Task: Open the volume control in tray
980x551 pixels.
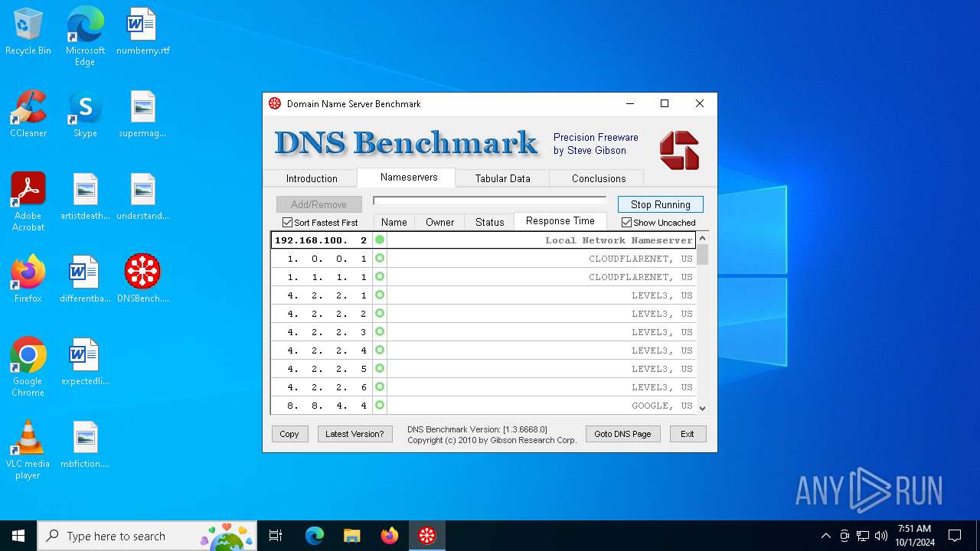Action: pyautogui.click(x=881, y=536)
